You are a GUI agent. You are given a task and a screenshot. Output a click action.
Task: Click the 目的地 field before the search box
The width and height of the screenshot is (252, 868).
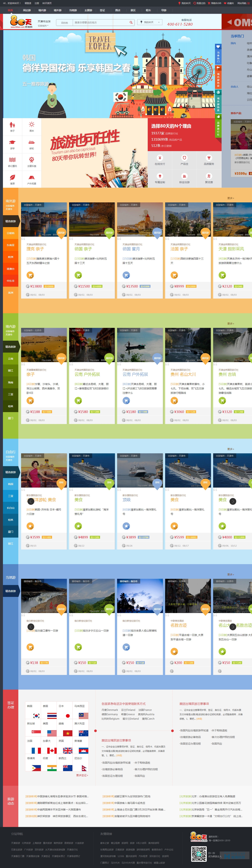pos(65,23)
